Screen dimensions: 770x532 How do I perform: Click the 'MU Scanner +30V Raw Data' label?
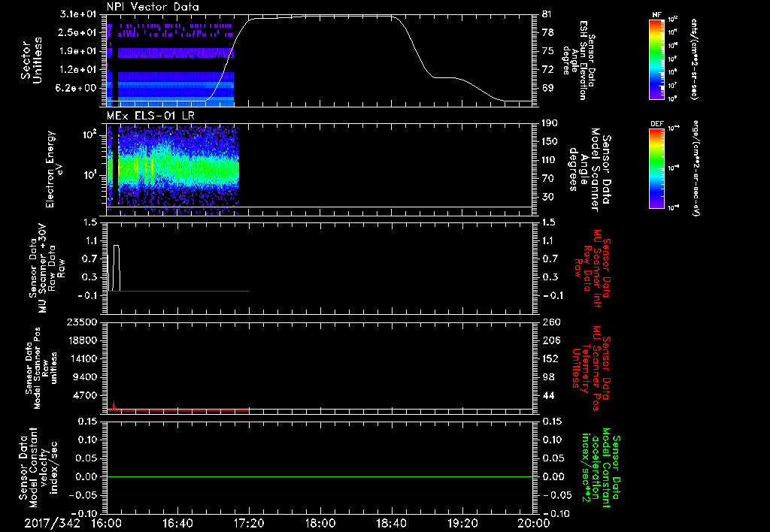(x=47, y=268)
